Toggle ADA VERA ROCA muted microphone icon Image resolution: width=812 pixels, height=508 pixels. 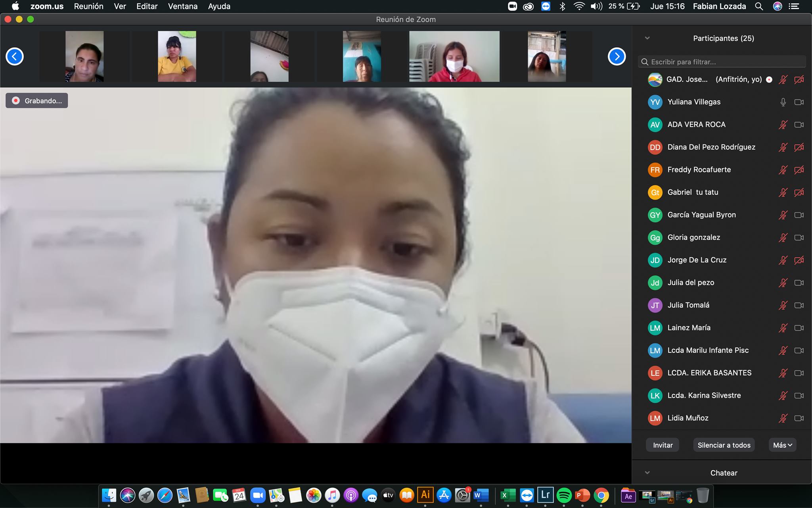(x=783, y=125)
